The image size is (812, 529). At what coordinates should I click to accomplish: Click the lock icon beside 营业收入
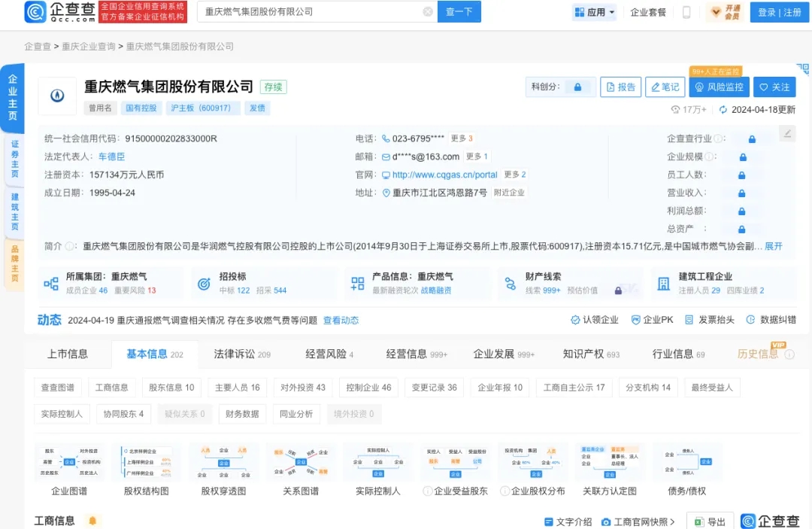[x=741, y=193]
